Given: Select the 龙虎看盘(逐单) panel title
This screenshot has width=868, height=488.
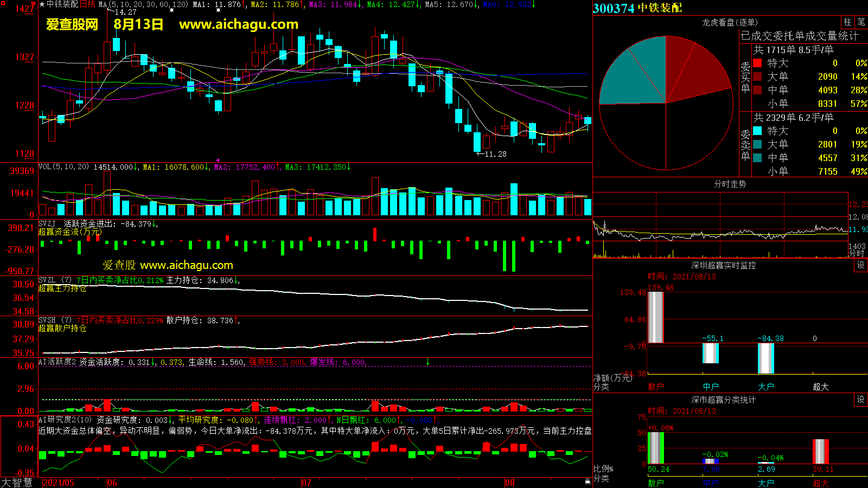Looking at the screenshot, I should (x=730, y=22).
